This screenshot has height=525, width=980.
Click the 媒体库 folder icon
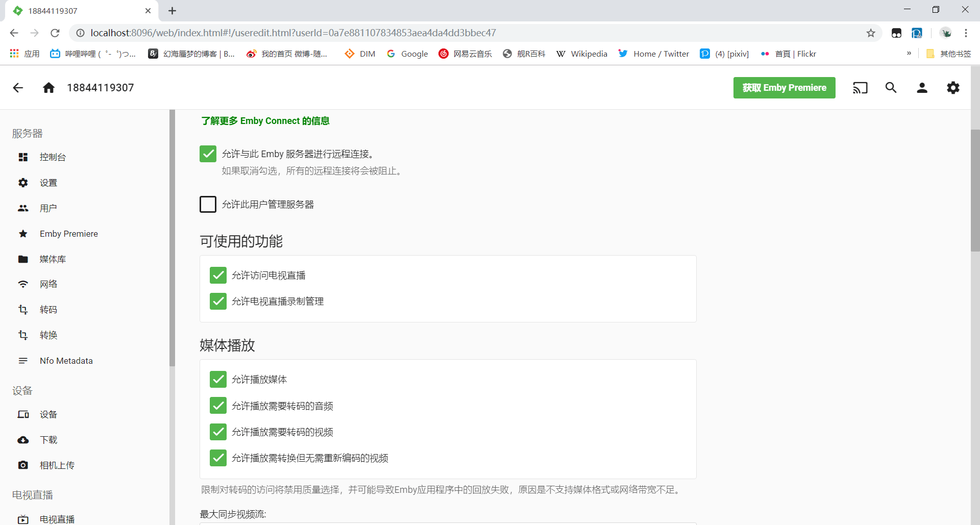(23, 259)
